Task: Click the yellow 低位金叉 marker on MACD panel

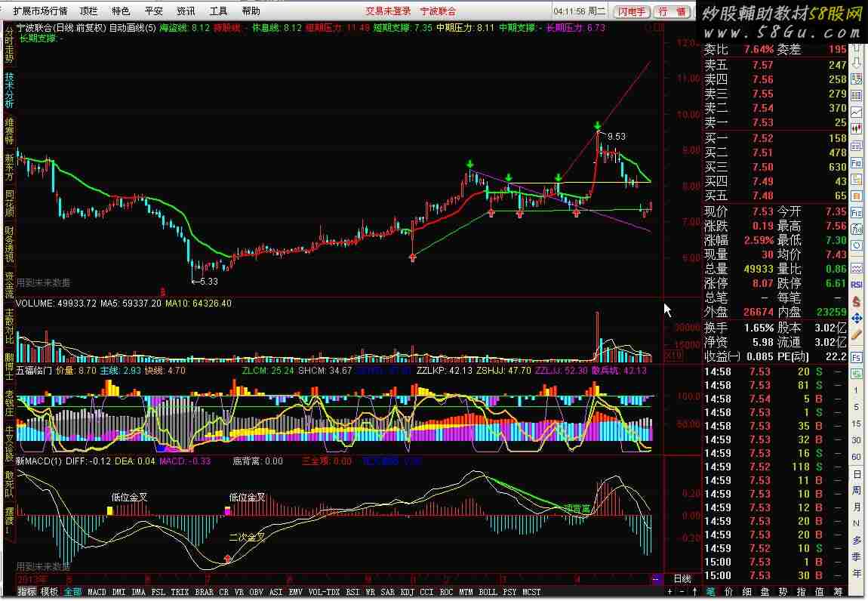Action: pyautogui.click(x=110, y=510)
